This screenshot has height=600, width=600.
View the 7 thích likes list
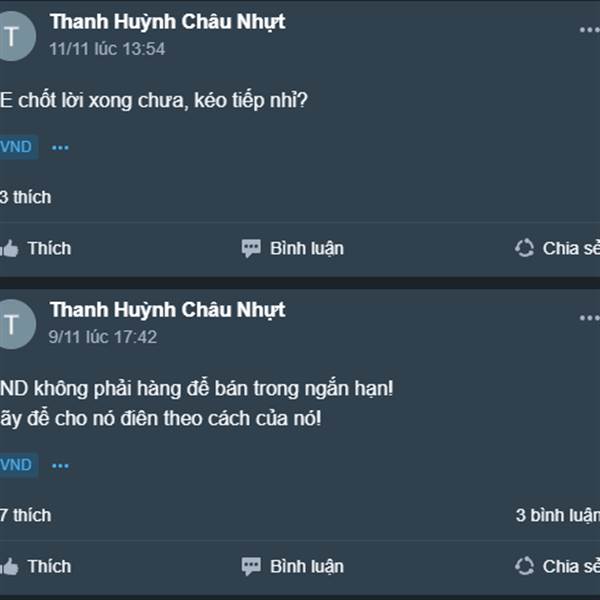(26, 515)
